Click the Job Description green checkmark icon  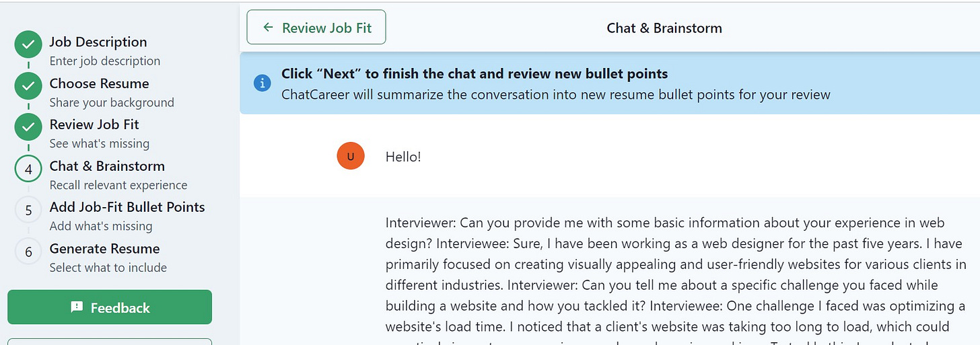click(28, 45)
